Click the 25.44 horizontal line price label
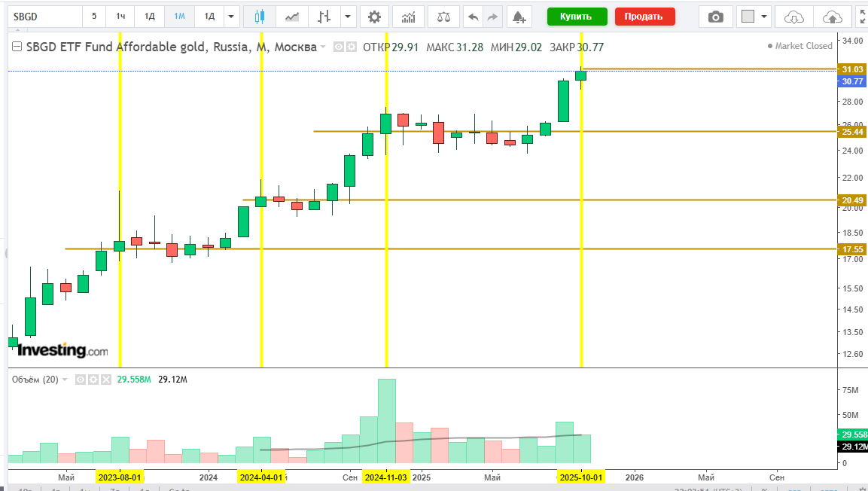 [x=851, y=132]
